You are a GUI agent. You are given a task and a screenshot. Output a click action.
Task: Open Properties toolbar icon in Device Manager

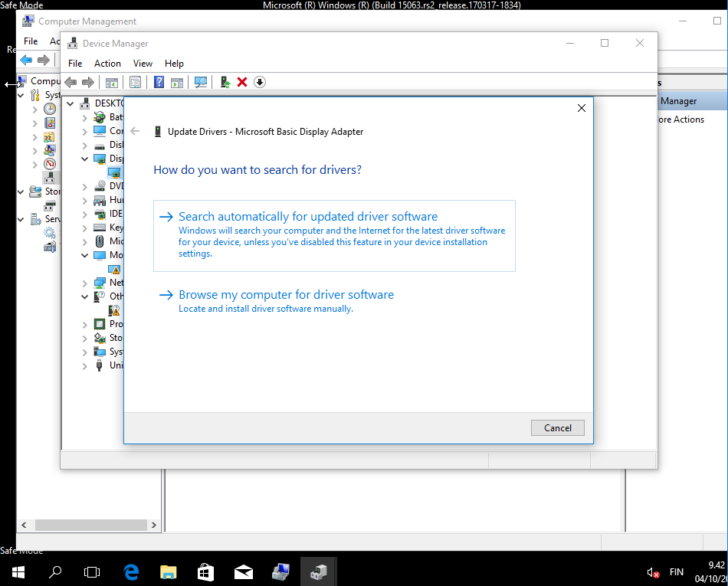tap(135, 83)
